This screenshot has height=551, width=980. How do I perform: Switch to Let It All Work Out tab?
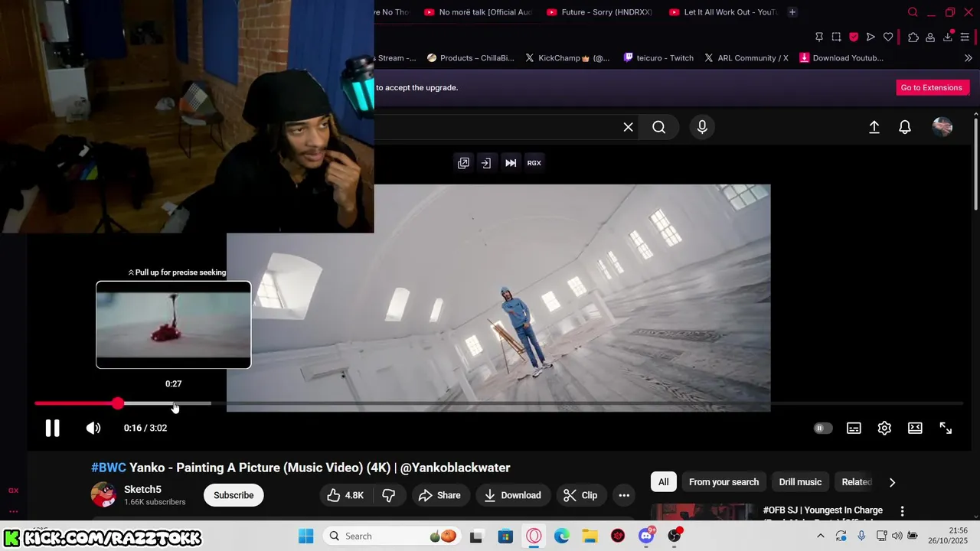coord(724,12)
